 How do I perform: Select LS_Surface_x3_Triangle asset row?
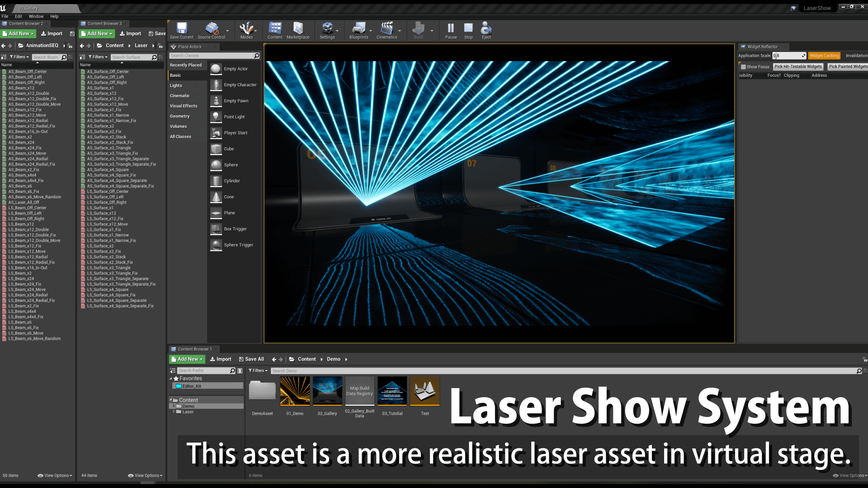(122, 268)
